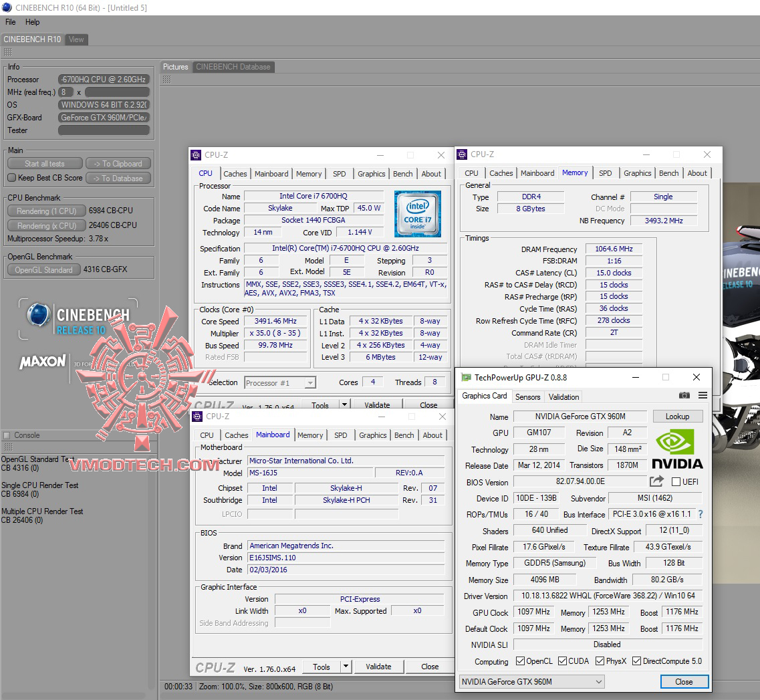The width and height of the screenshot is (760, 700).
Task: Click the DRAM Frequency value 1064.6 MHz
Action: pyautogui.click(x=614, y=249)
